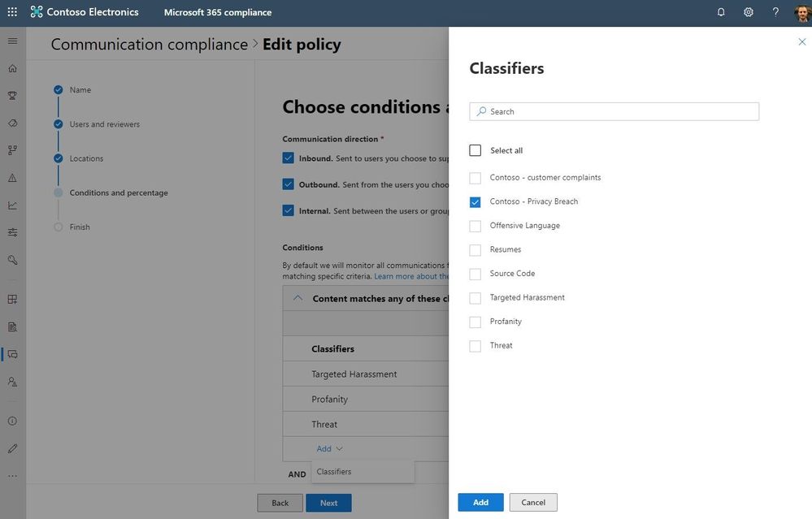The width and height of the screenshot is (812, 519).
Task: Open the settings gear icon
Action: coord(749,12)
